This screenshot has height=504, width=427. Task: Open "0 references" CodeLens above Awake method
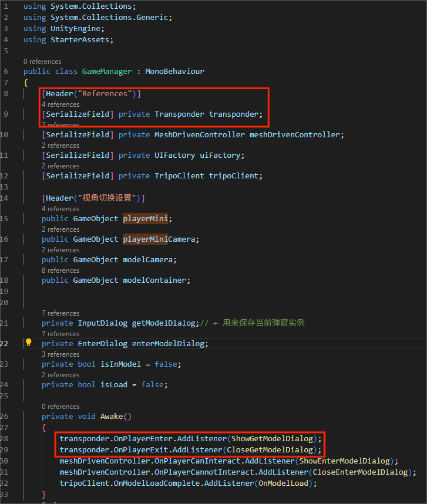60,407
